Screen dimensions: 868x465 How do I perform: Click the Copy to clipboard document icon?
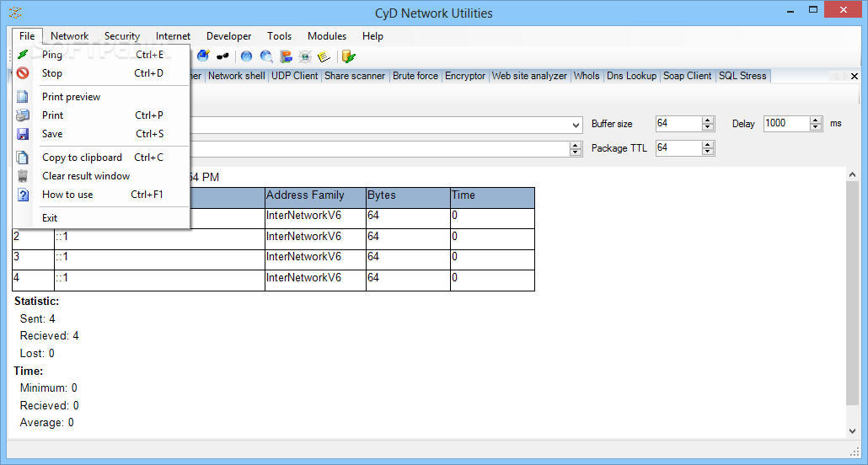23,158
